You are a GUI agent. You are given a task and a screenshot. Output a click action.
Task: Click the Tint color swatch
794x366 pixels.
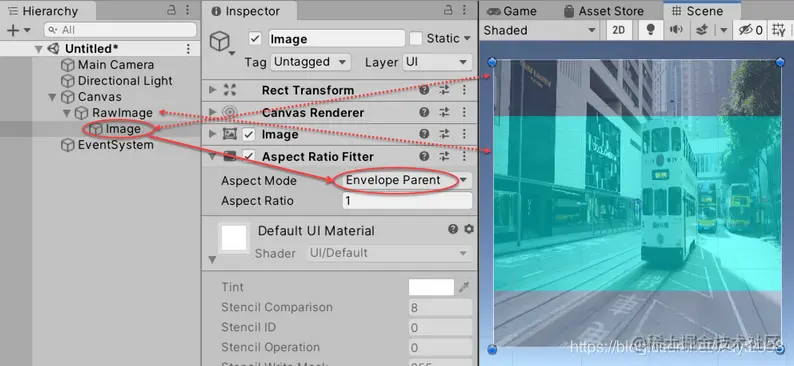[x=431, y=288]
